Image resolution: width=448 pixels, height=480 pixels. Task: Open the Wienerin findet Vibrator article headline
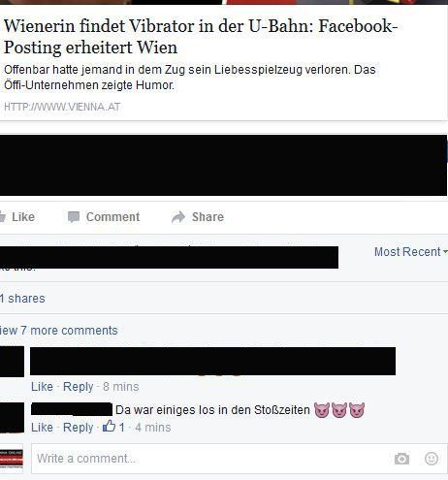click(201, 37)
